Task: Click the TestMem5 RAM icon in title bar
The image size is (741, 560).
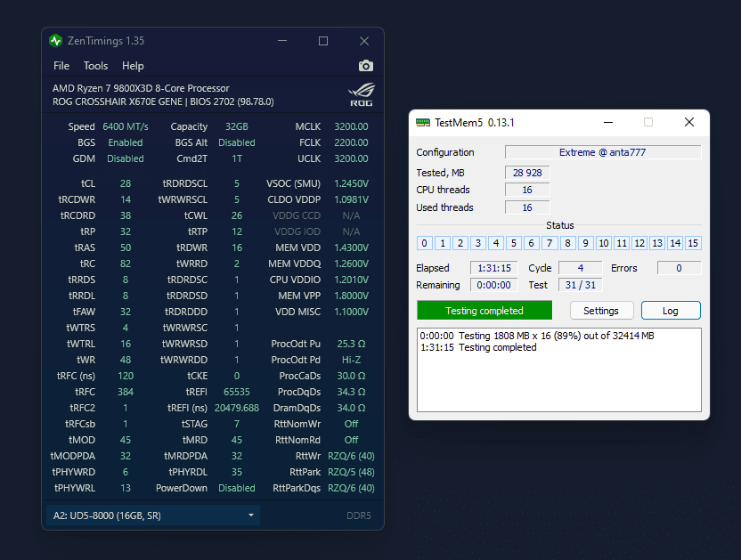Action: (423, 122)
